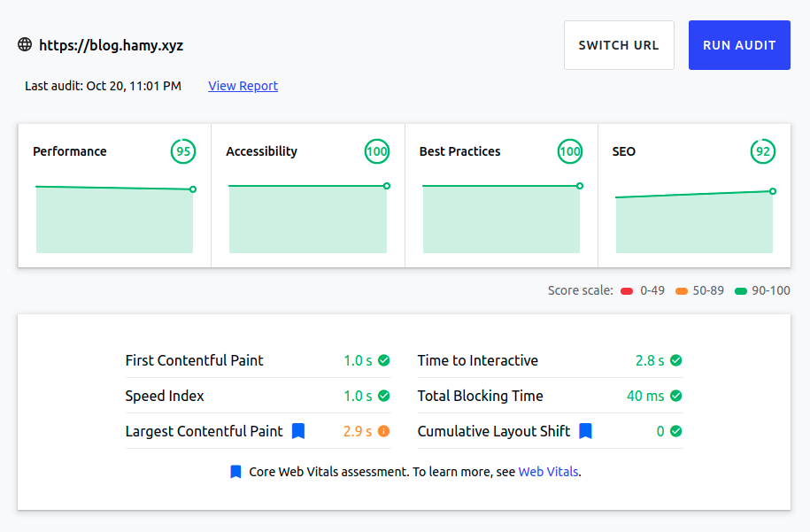The width and height of the screenshot is (810, 532).
Task: Click the bookmark icon next to Largest Contentful Paint
Action: 298,431
